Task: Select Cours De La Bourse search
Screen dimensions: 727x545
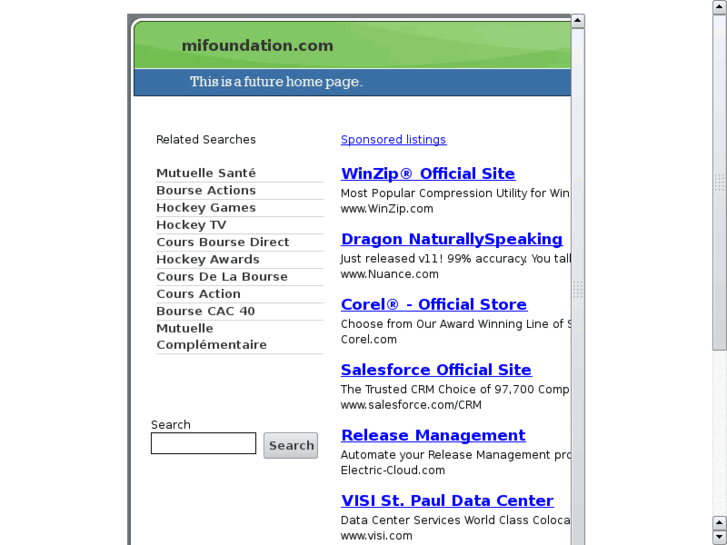Action: [222, 276]
